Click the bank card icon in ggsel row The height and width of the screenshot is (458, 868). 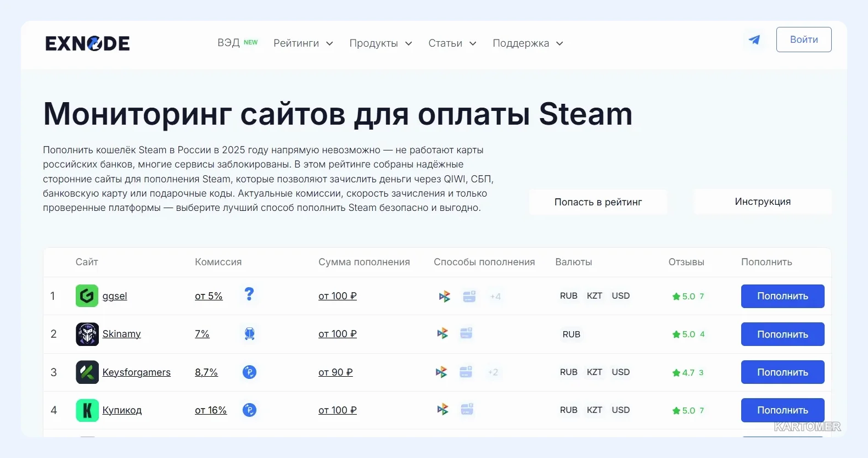[x=469, y=296]
